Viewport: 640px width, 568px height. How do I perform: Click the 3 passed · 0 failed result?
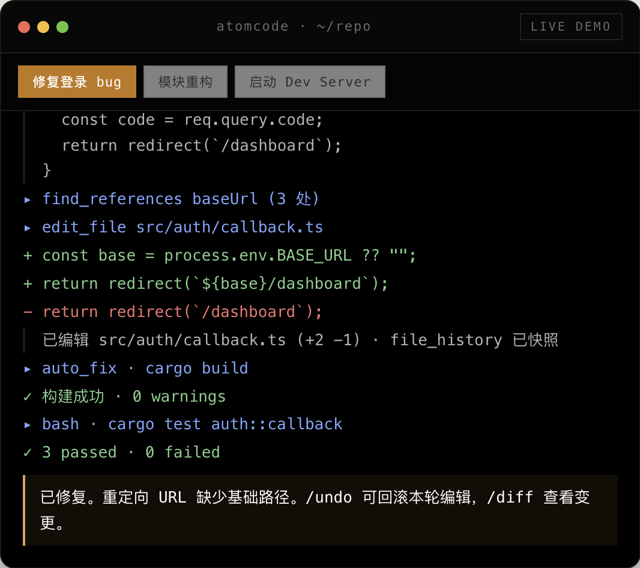coord(131,452)
